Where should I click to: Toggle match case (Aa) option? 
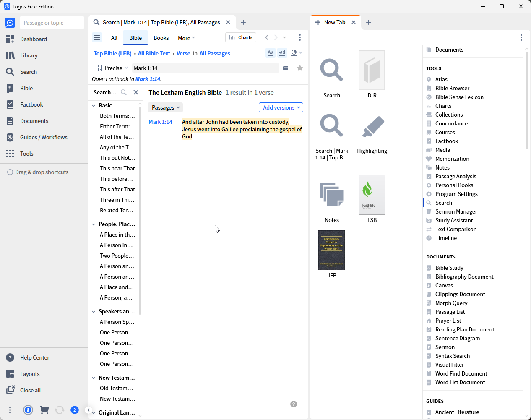[271, 53]
